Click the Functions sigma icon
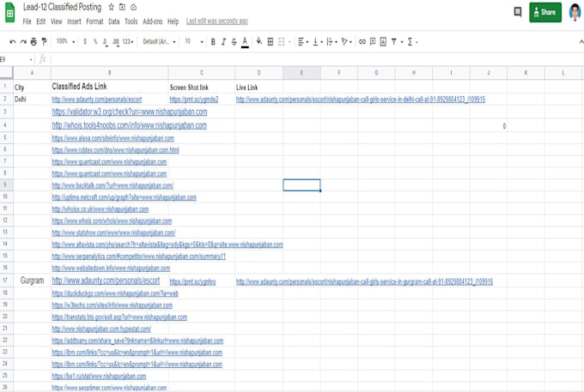 (410, 42)
